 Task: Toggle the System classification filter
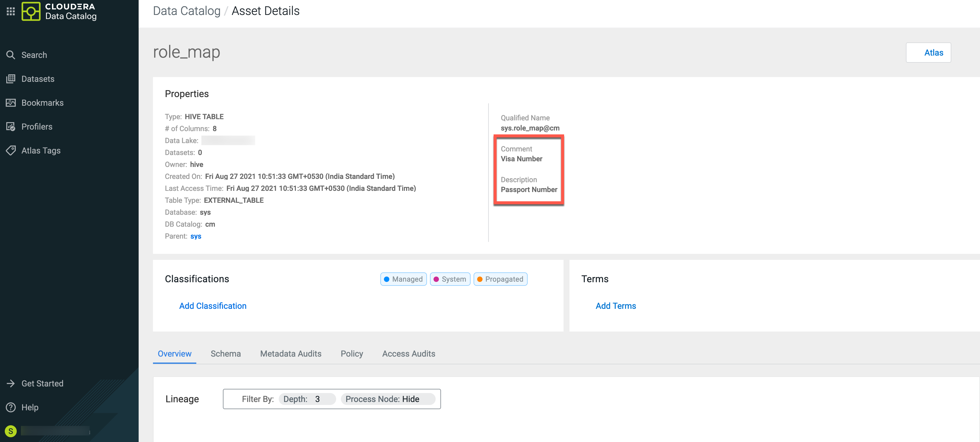click(x=450, y=279)
